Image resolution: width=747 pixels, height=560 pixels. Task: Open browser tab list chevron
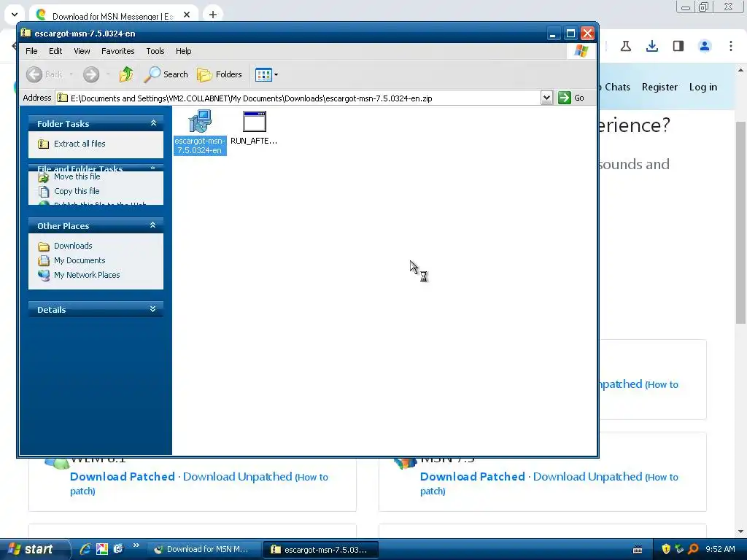[x=15, y=15]
